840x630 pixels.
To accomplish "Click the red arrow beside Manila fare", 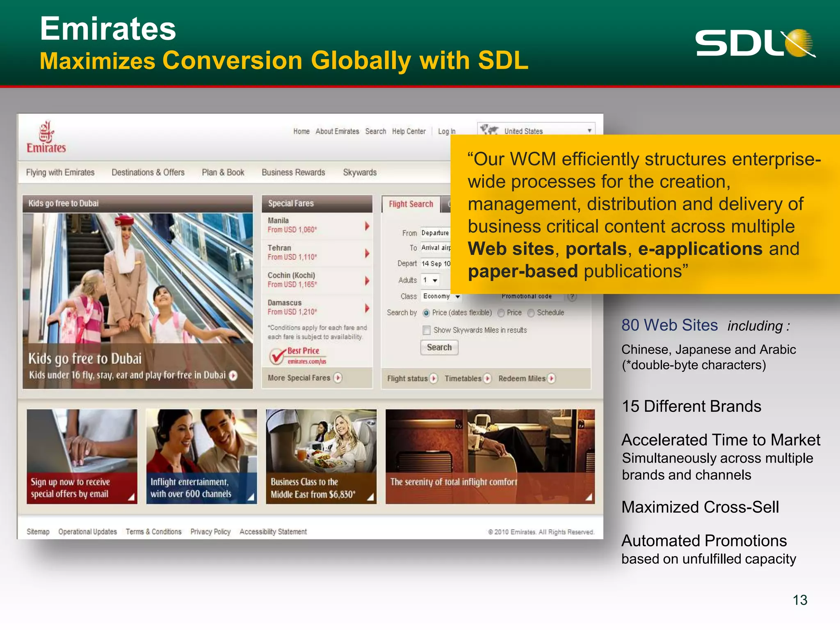I will coord(367,226).
